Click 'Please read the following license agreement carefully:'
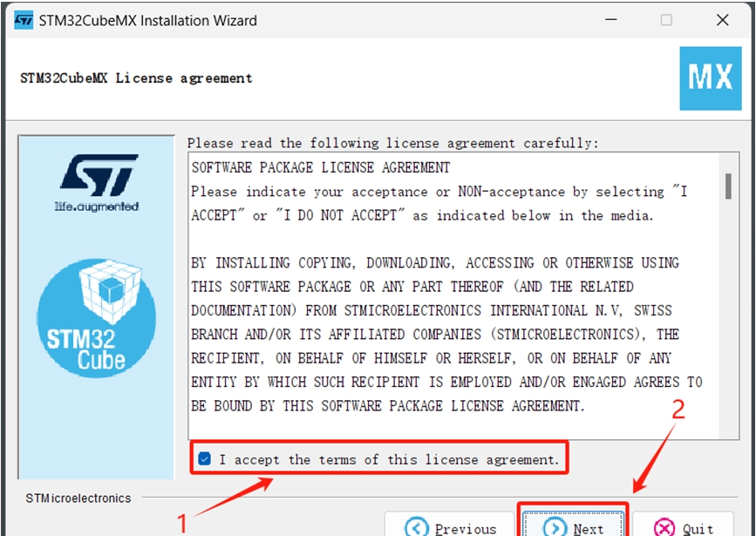The height and width of the screenshot is (536, 756). point(392,143)
